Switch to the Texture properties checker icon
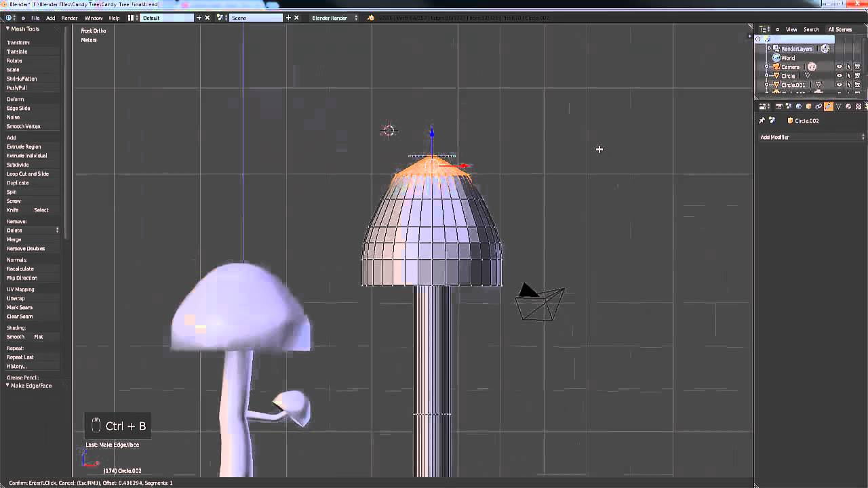The width and height of the screenshot is (868, 488). (x=859, y=106)
